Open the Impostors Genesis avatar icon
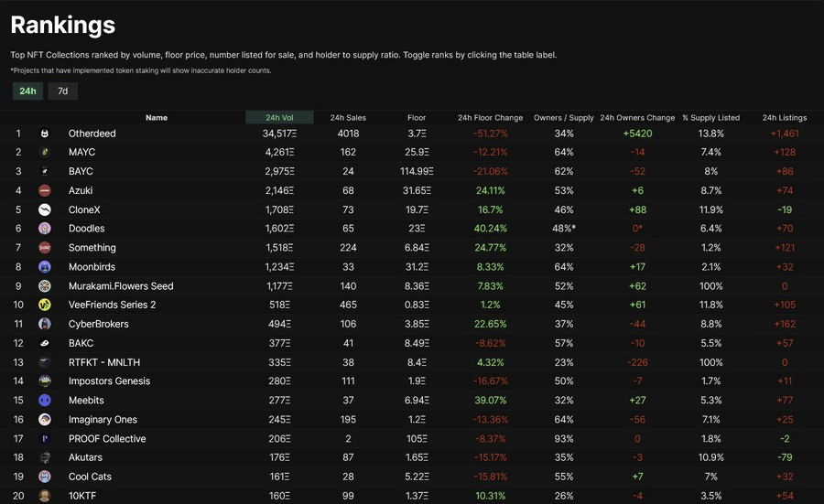 point(45,381)
